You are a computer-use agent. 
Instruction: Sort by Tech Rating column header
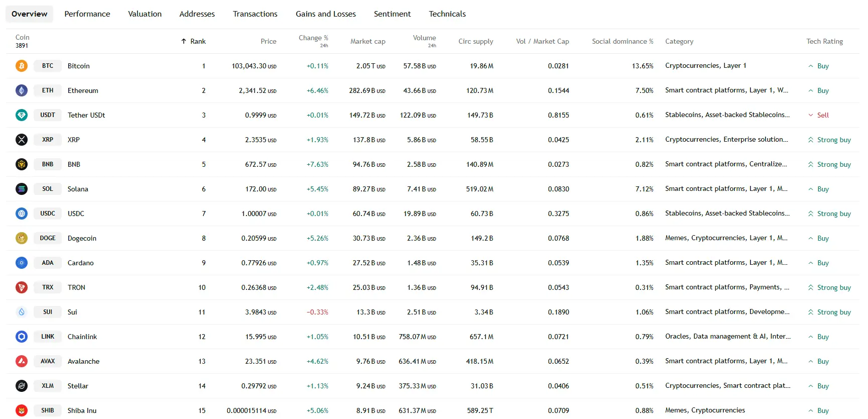pos(825,41)
